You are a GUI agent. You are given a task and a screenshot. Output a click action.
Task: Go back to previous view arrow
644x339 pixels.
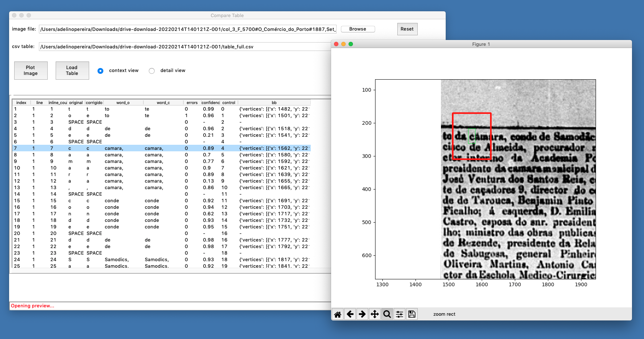[x=350, y=314]
